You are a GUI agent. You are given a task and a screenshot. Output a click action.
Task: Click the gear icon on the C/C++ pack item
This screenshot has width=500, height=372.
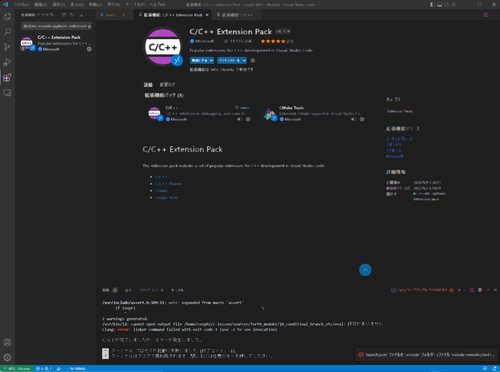coord(248,119)
